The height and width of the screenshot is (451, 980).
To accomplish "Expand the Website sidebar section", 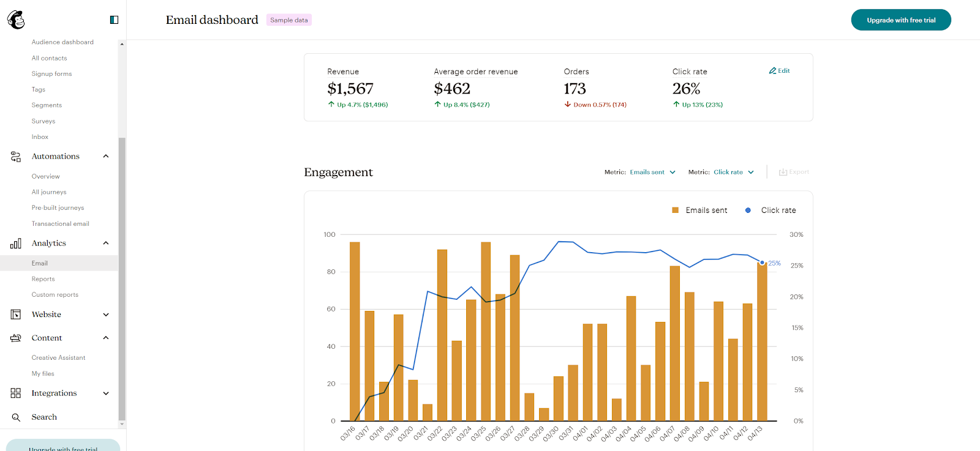I will point(106,315).
